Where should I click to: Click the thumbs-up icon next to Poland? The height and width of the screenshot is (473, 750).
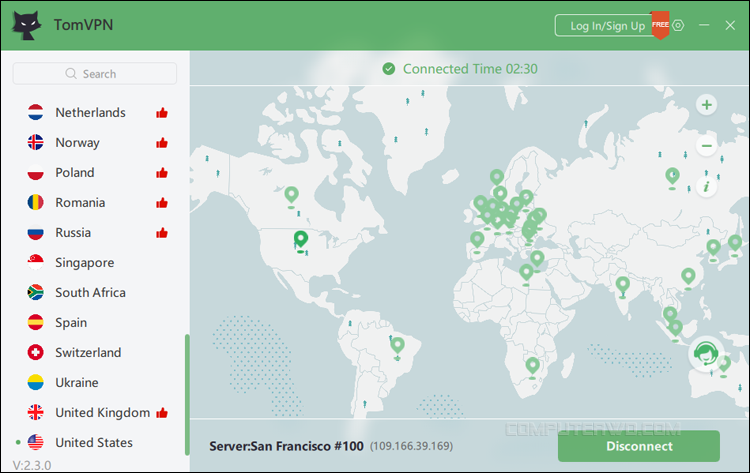(x=162, y=173)
